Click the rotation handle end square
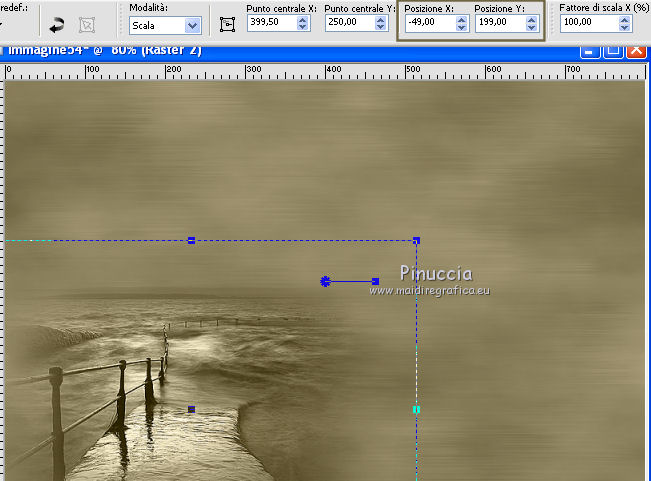 click(376, 281)
